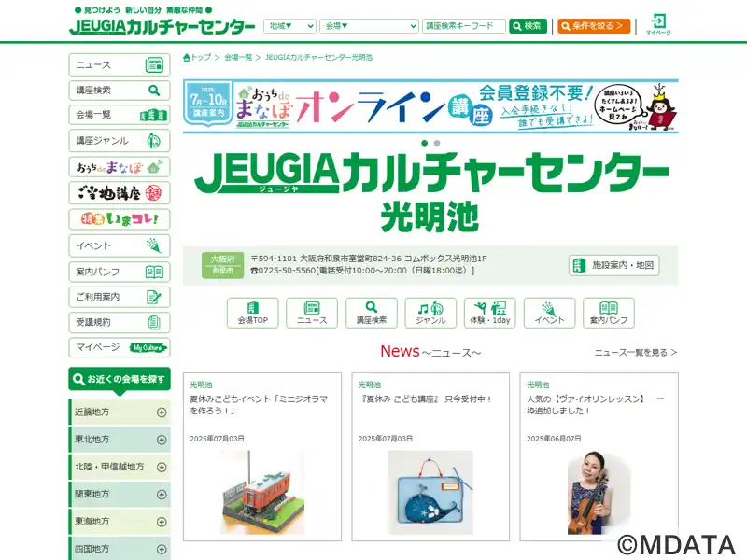Open the ヴァイオリンレッスン news article
The height and width of the screenshot is (560, 747).
pos(596,405)
